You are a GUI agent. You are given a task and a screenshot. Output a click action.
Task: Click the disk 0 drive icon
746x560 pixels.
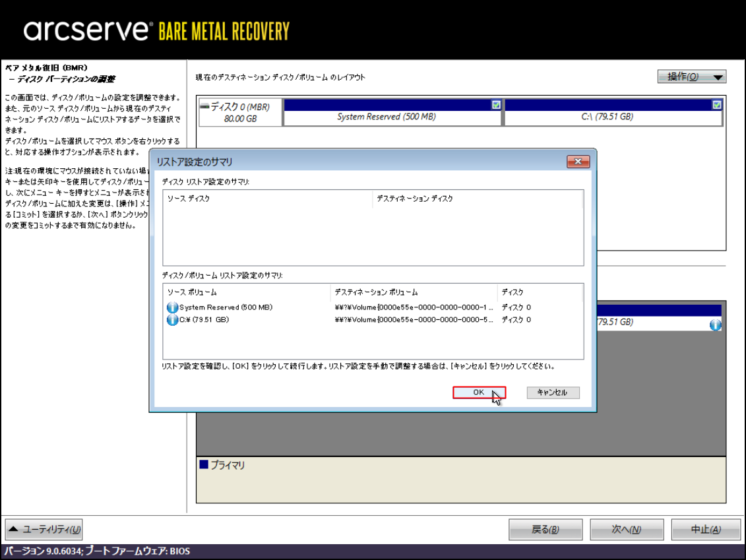[205, 106]
